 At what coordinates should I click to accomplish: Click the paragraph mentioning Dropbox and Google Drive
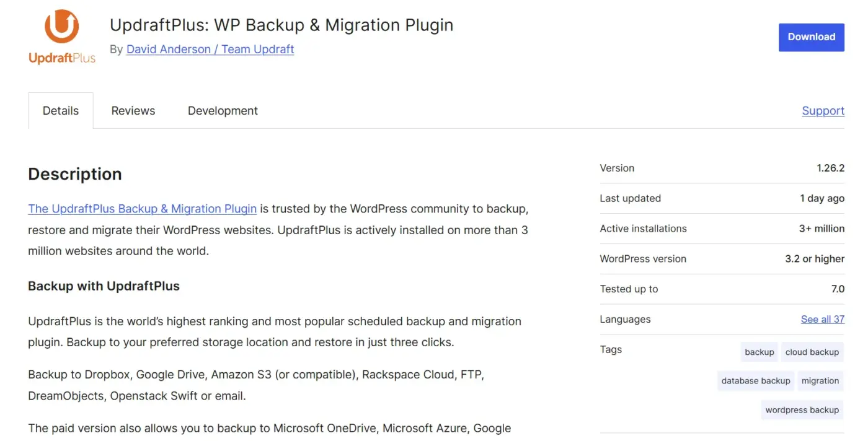256,385
